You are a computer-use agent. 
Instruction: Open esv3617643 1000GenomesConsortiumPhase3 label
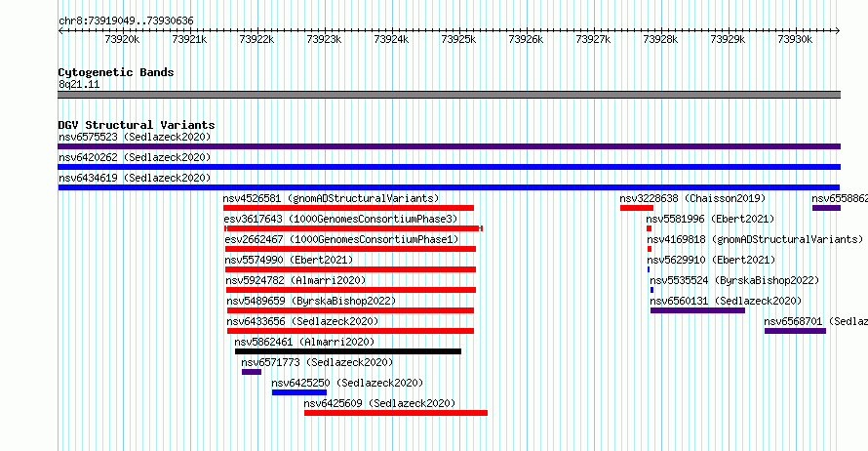(341, 219)
